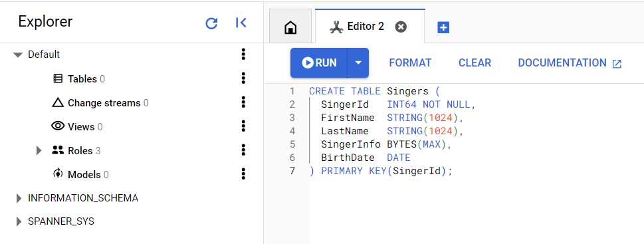The image size is (644, 244).
Task: Open more options for Tables
Action: (x=243, y=78)
